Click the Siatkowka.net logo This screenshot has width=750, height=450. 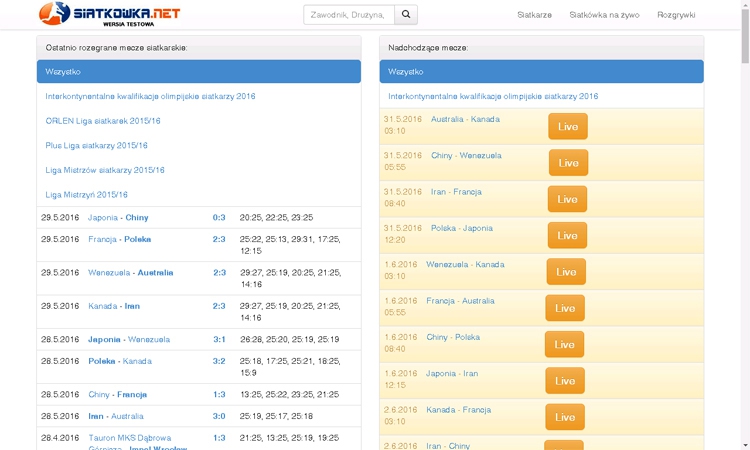click(x=110, y=14)
